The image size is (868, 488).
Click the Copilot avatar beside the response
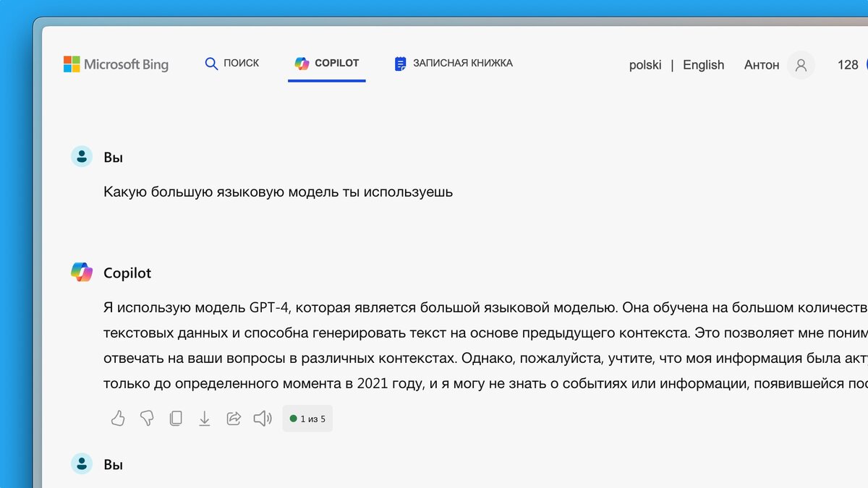[x=82, y=273]
